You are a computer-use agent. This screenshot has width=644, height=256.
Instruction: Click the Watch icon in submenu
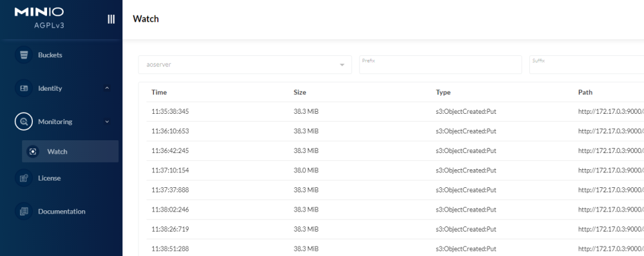coord(33,151)
